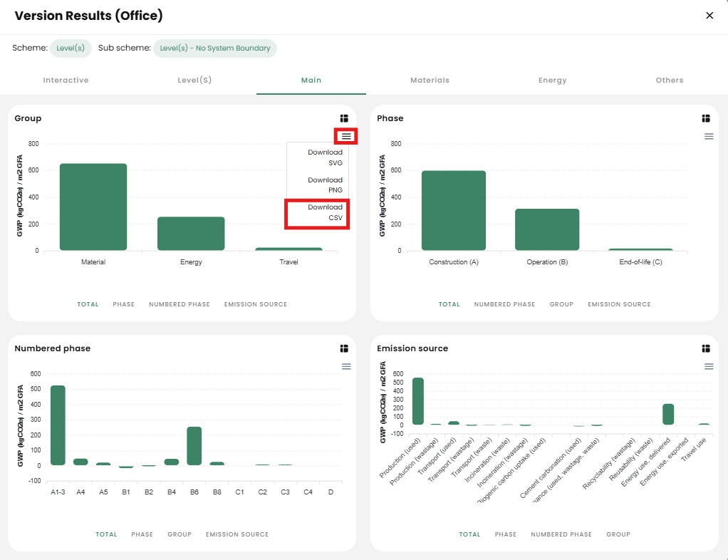Click the grid layout icon in Group card
728x560 pixels.
pos(343,118)
